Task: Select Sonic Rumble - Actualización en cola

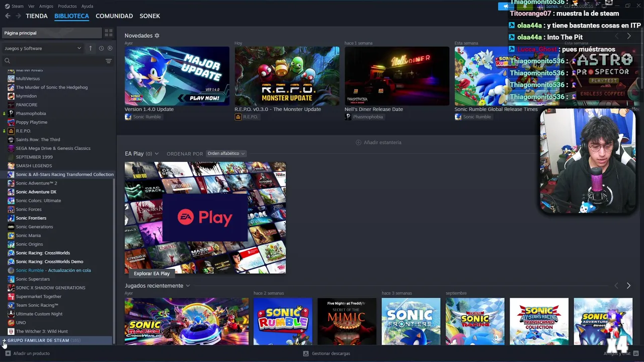Action: (x=53, y=270)
